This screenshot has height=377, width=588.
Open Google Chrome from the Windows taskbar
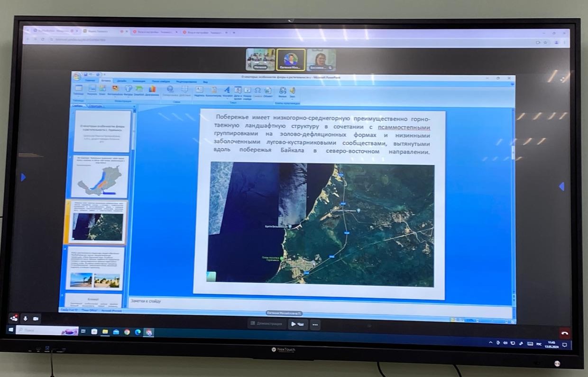tap(127, 332)
